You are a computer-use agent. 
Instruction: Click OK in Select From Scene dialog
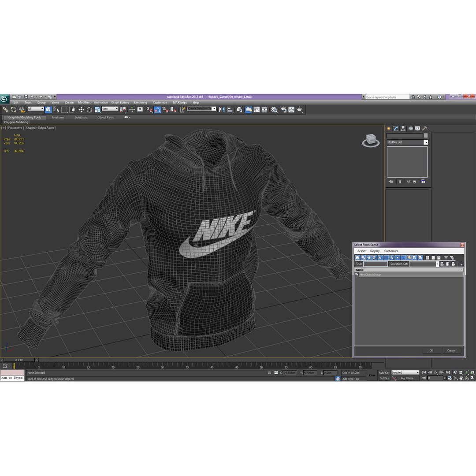pos(431,350)
